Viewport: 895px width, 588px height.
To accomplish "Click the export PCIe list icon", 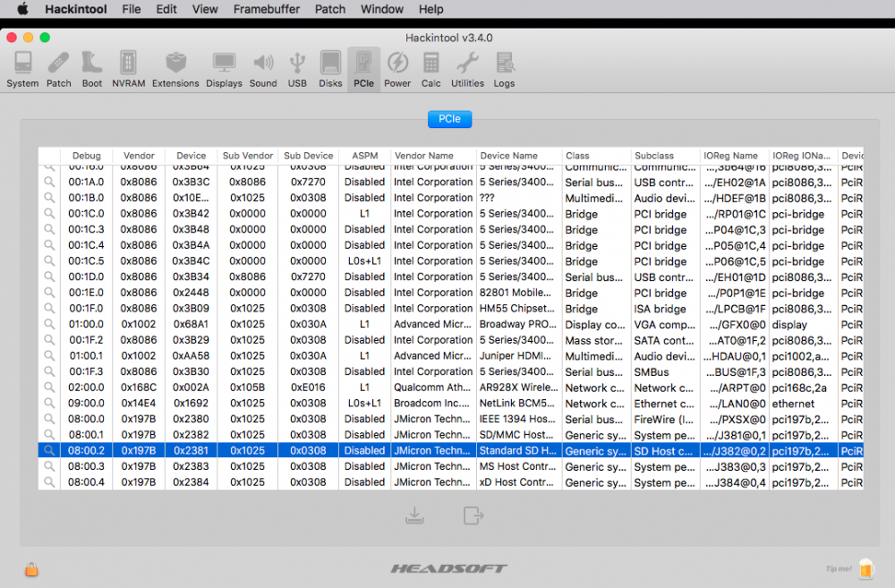I will click(473, 516).
